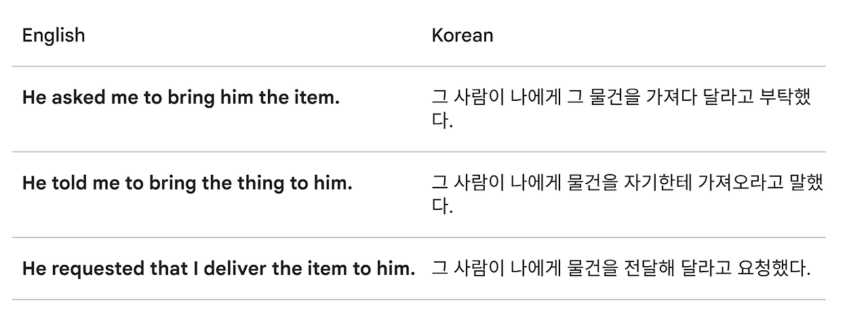Image resolution: width=868 pixels, height=323 pixels.
Task: Select sentence 'He asked me to bring him the item.'
Action: click(x=180, y=98)
